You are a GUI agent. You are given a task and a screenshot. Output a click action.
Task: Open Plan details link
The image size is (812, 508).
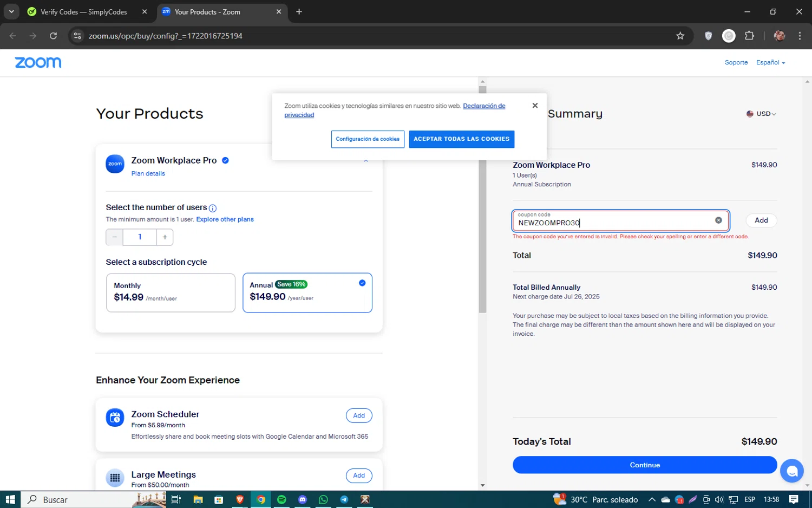click(148, 173)
